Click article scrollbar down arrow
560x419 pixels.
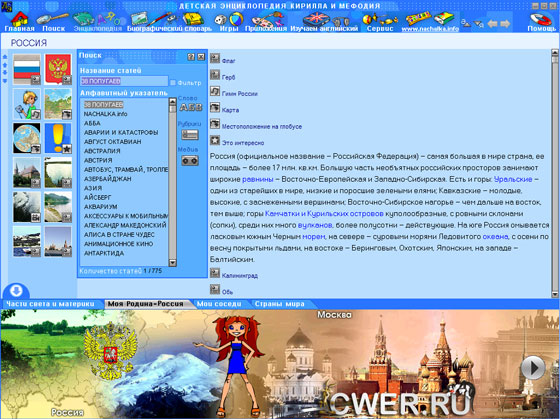[555, 294]
